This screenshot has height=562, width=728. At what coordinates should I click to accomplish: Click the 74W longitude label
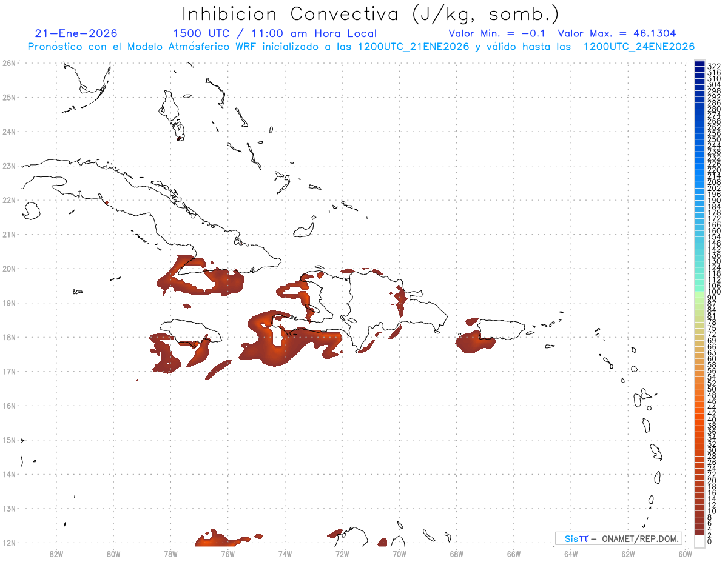285,553
